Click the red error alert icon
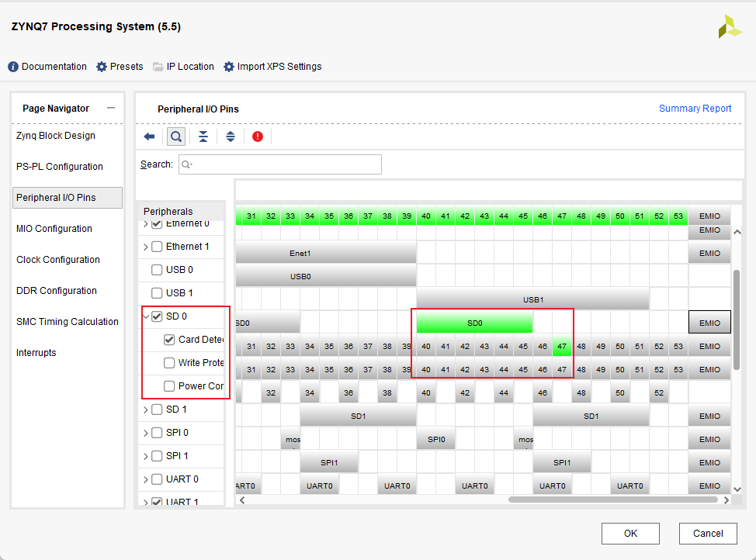This screenshot has width=756, height=560. (258, 137)
